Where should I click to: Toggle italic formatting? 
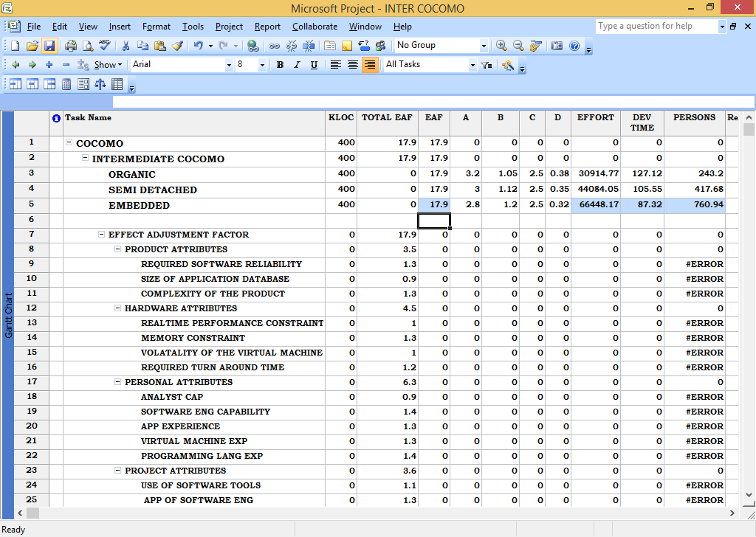tap(297, 65)
